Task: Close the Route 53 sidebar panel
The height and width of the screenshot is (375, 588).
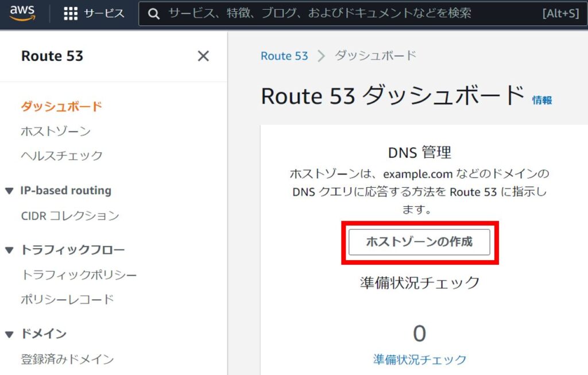Action: tap(203, 56)
